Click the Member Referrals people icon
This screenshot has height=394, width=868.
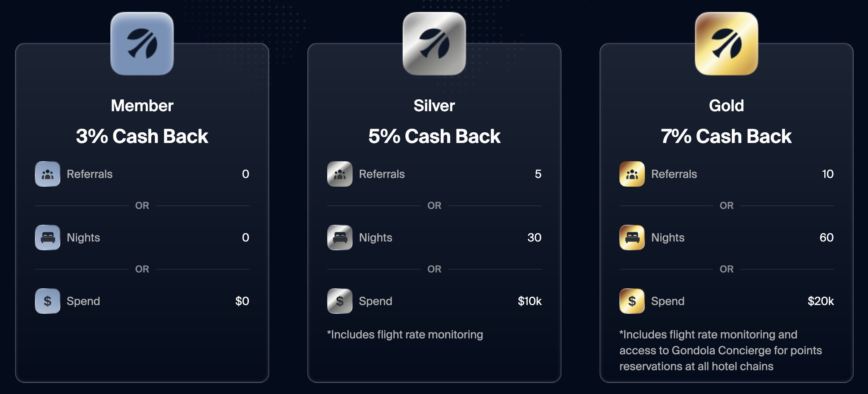(48, 174)
